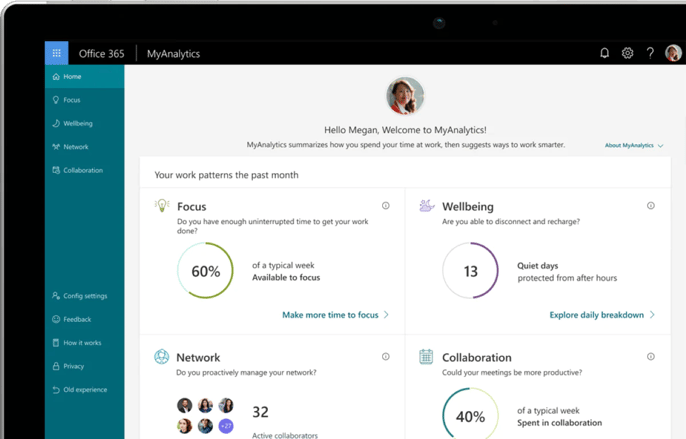
Task: Open the Office 365 app launcher grid
Action: coord(56,53)
